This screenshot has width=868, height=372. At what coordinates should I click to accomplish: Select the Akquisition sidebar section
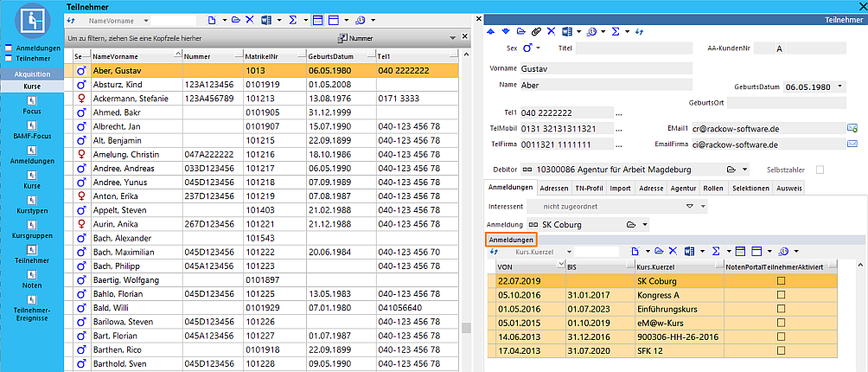pyautogui.click(x=32, y=74)
